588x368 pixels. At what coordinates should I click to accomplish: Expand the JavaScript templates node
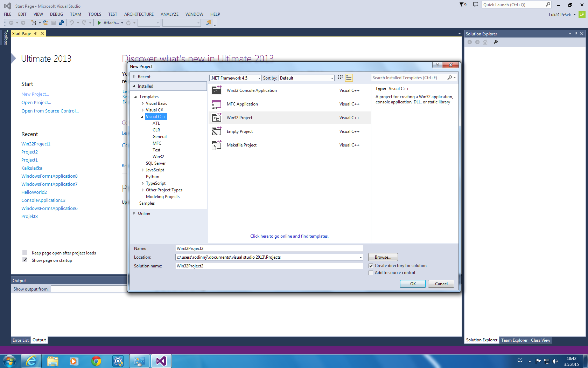[x=142, y=170]
